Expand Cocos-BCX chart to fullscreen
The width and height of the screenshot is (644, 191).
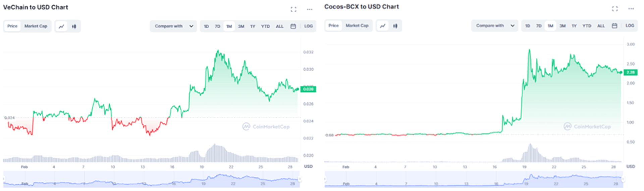615,9
